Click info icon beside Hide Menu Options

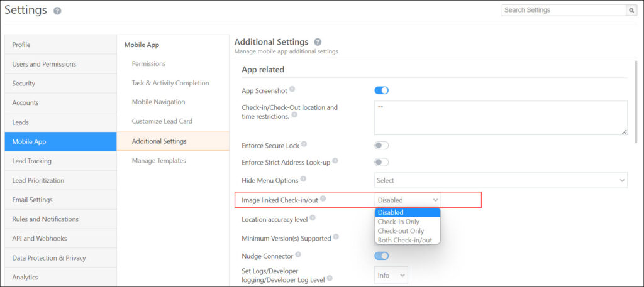(303, 179)
